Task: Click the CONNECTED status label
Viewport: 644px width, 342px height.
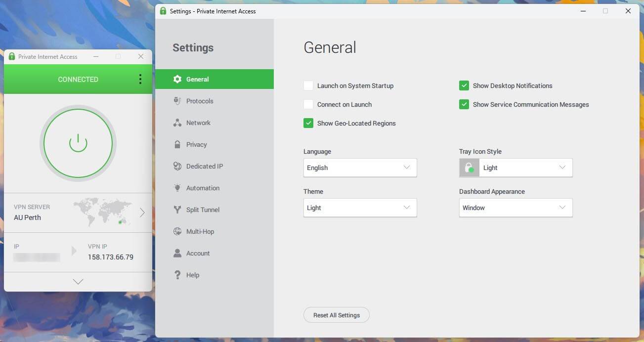Action: pyautogui.click(x=78, y=79)
